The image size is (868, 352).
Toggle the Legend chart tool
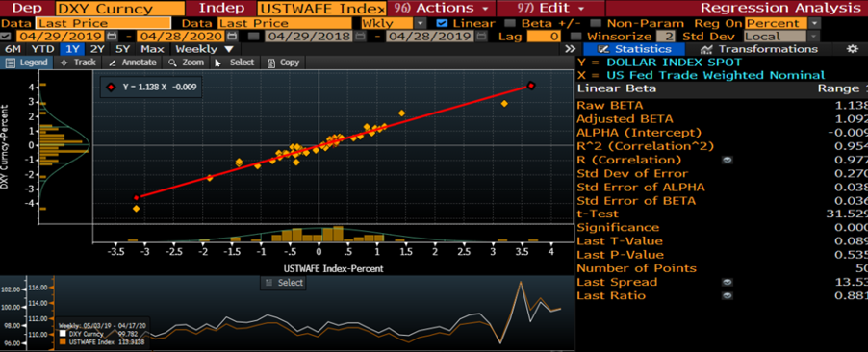pos(27,63)
